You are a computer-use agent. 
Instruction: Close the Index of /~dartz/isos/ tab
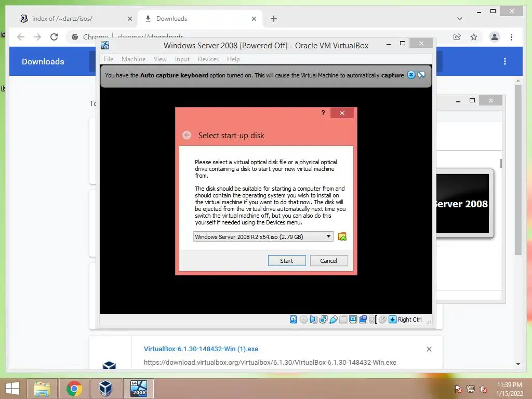tap(129, 19)
